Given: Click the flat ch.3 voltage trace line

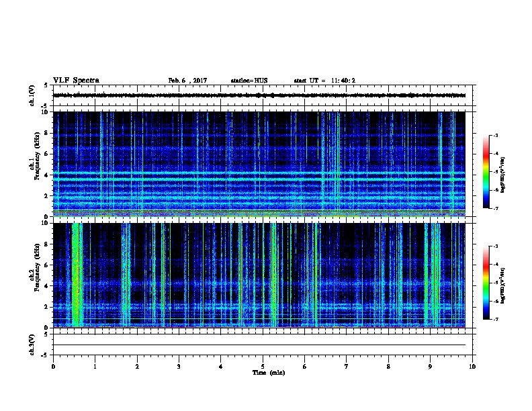Looking at the screenshot, I should pos(259,345).
